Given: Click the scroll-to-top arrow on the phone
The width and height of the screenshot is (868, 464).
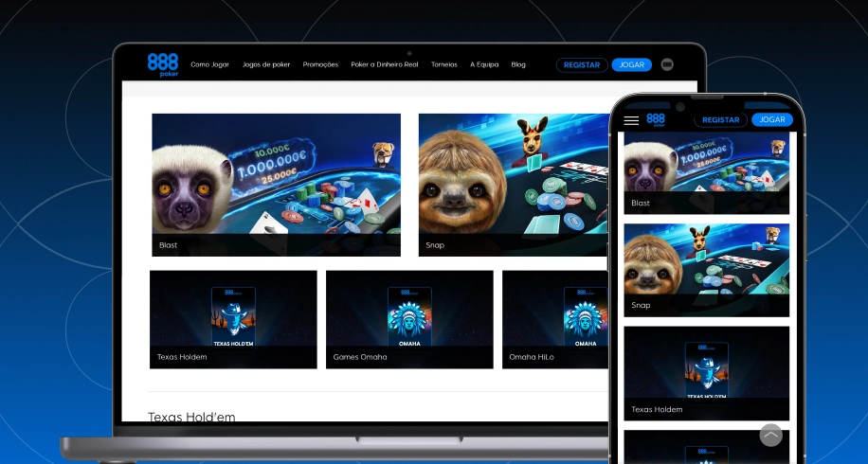Looking at the screenshot, I should (x=770, y=436).
